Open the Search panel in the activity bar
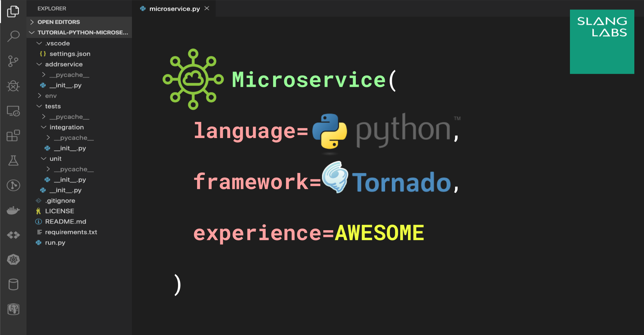The image size is (644, 335). click(x=13, y=36)
